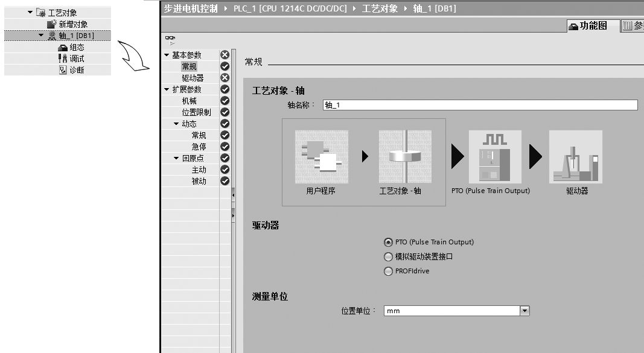Click 步进电机控制 in breadcrumb
The width and height of the screenshot is (644, 353).
coord(191,8)
